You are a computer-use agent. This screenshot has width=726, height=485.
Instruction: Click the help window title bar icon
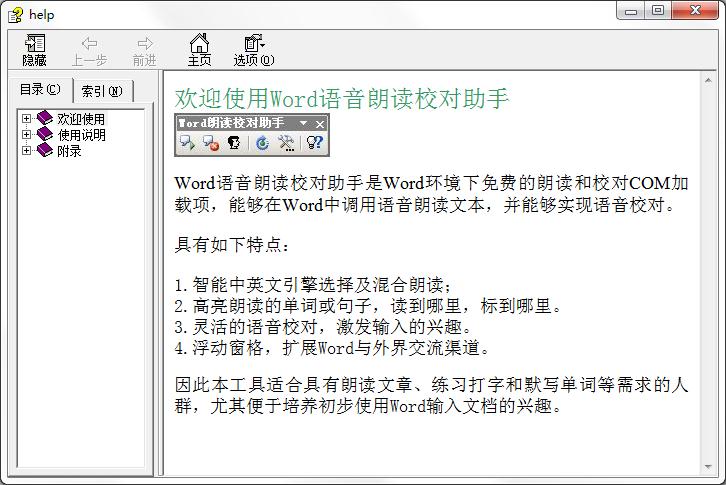15,15
